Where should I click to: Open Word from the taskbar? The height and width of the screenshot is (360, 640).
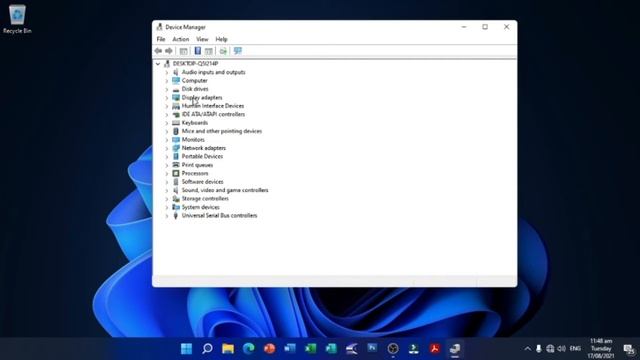[290, 349]
